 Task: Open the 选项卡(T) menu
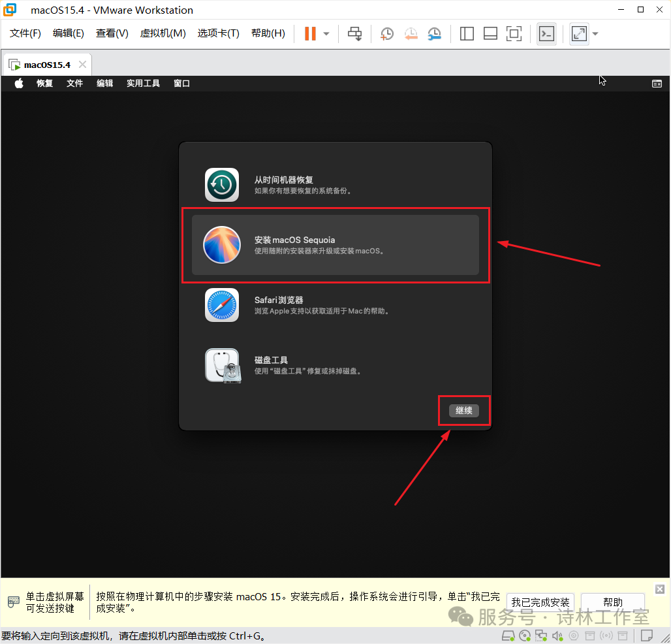218,33
